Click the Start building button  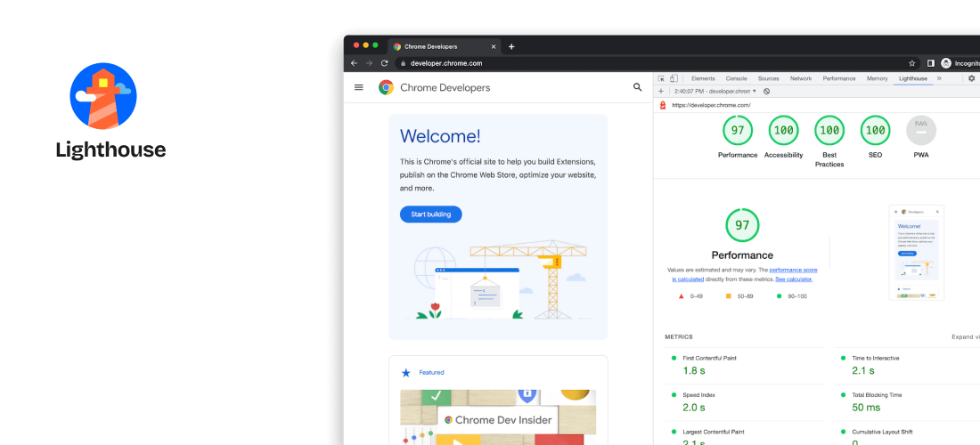(430, 214)
